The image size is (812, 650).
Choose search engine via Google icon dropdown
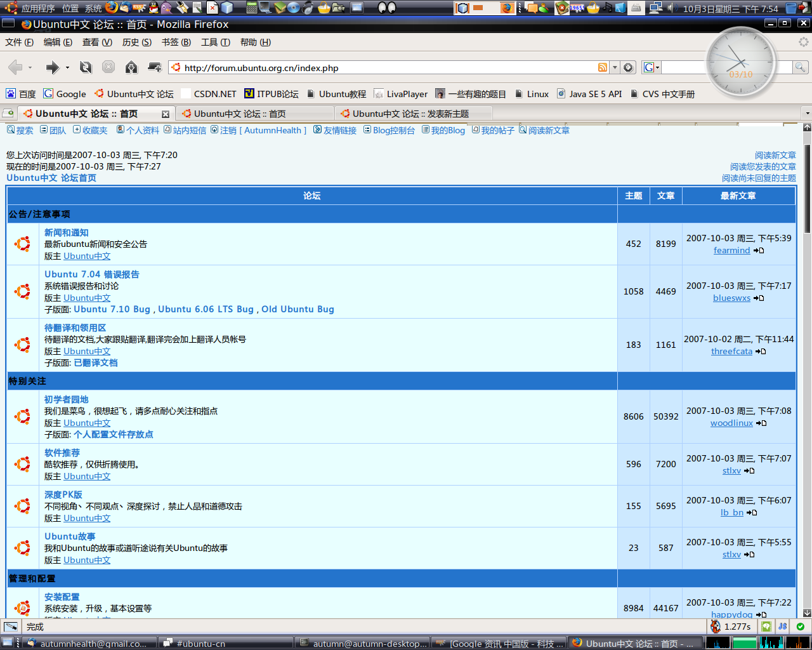(652, 67)
